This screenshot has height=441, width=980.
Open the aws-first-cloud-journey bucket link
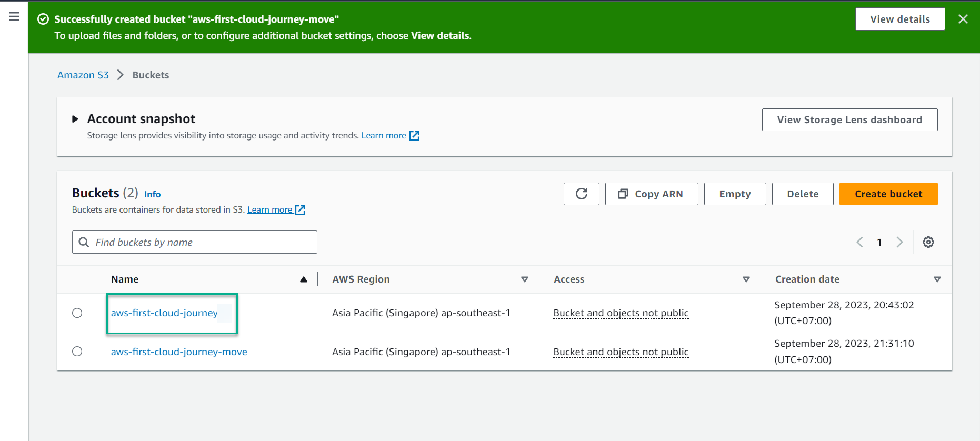(x=164, y=313)
